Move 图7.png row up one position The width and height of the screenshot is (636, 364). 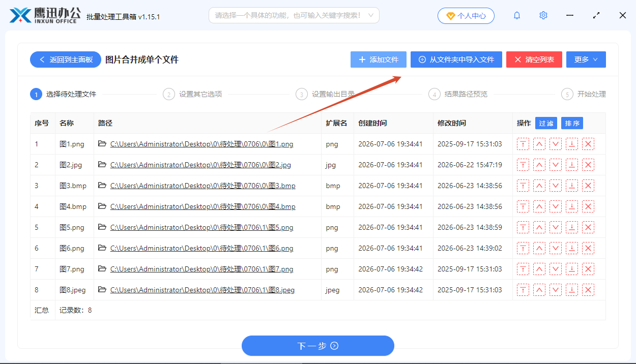point(539,269)
